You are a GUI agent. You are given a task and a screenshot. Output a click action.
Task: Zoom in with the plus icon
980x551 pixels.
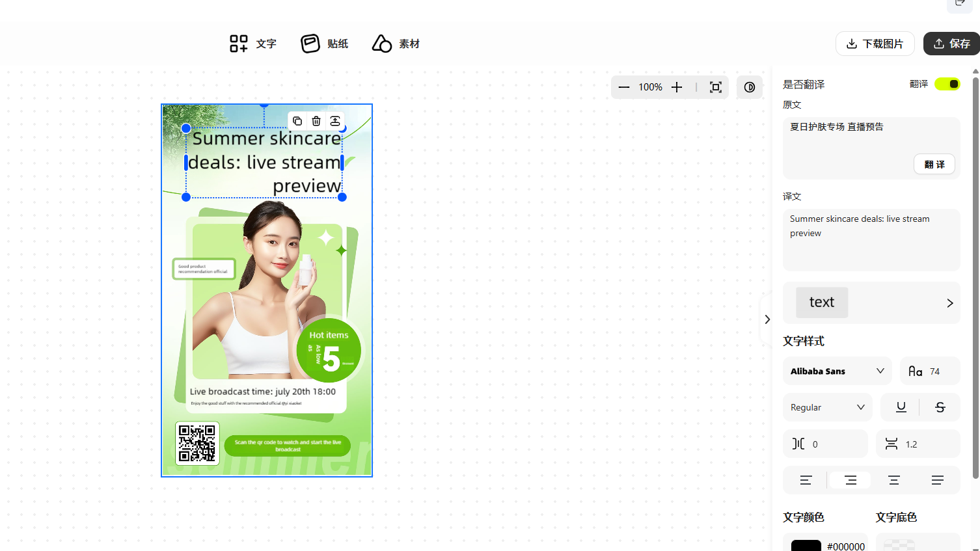(677, 87)
